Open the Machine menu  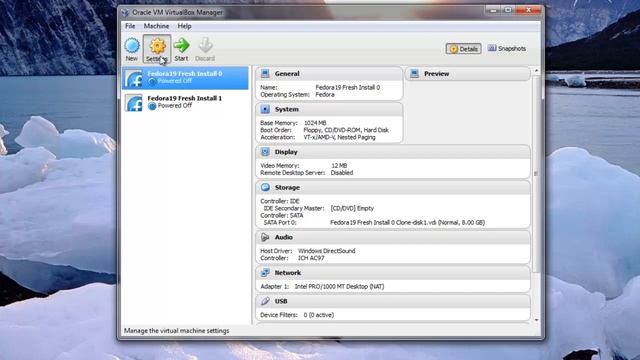[x=156, y=26]
